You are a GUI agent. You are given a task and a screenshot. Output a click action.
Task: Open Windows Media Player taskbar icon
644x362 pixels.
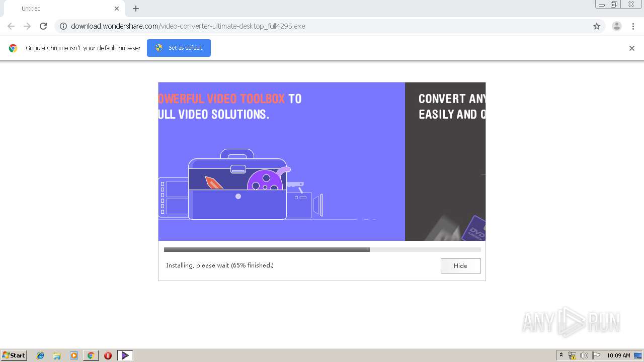[74, 355]
